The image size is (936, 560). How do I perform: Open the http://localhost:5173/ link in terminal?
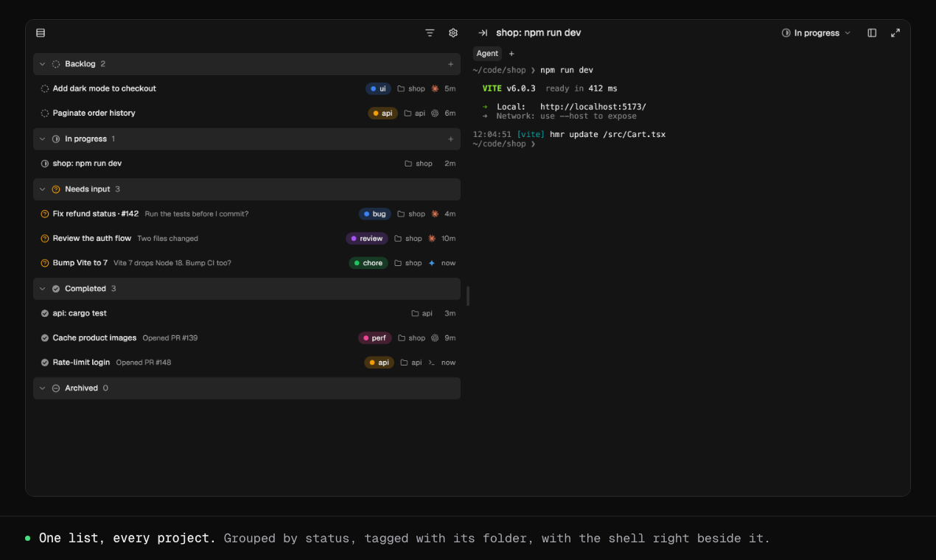[593, 107]
